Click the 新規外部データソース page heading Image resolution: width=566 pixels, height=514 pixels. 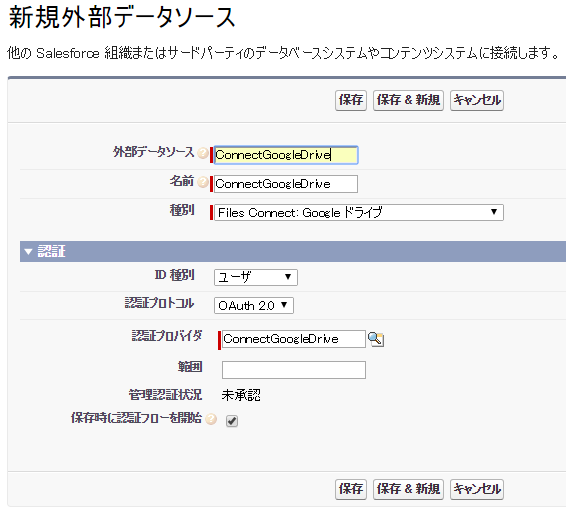point(122,17)
